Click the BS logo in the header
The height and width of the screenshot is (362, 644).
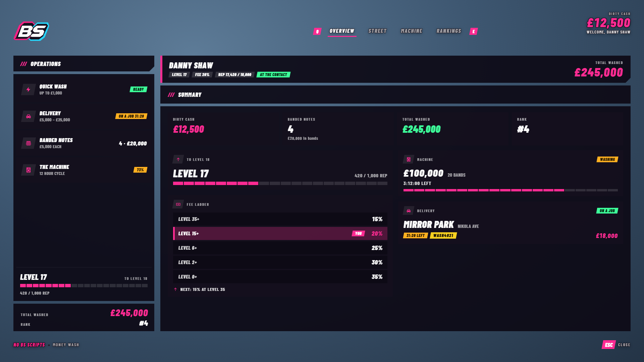pyautogui.click(x=32, y=31)
